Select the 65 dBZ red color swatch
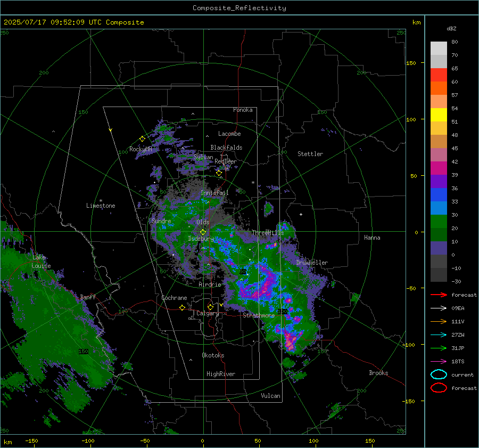479x448 pixels. (439, 75)
